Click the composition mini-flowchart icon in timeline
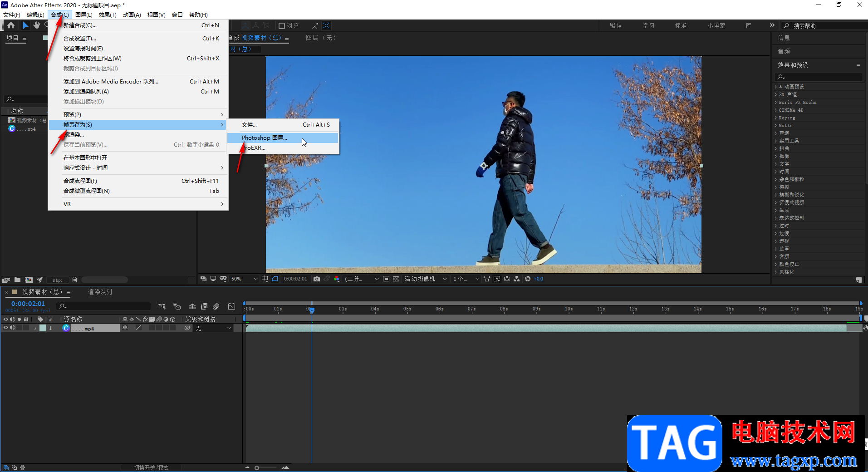 pos(162,306)
